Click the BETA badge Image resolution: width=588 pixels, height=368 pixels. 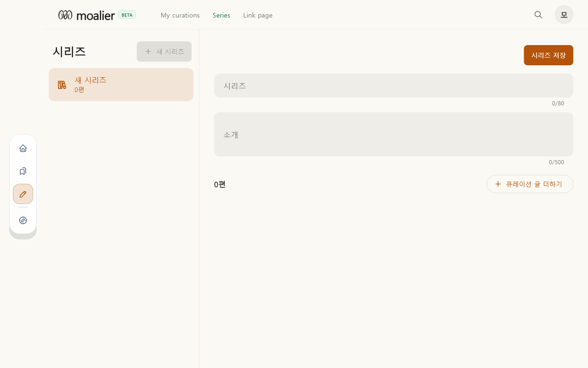click(x=127, y=15)
